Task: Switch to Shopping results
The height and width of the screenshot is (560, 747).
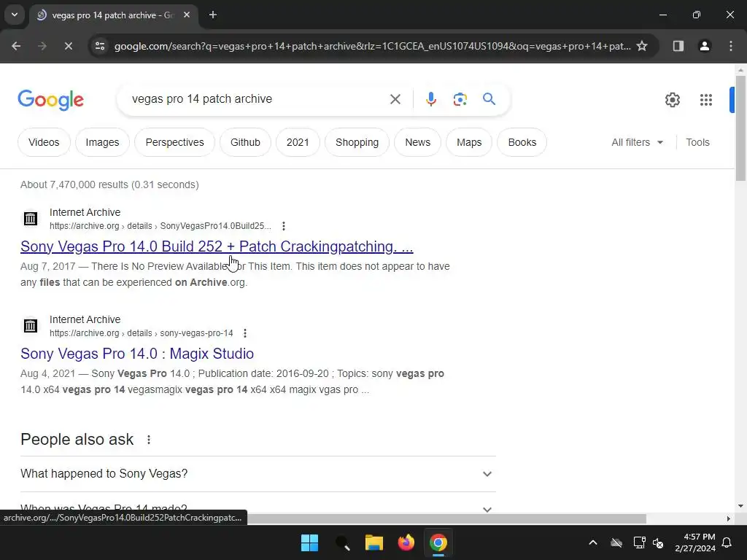Action: [x=357, y=142]
